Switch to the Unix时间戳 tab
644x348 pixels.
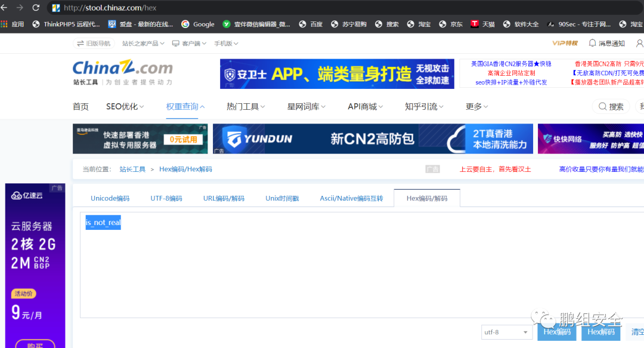(281, 198)
